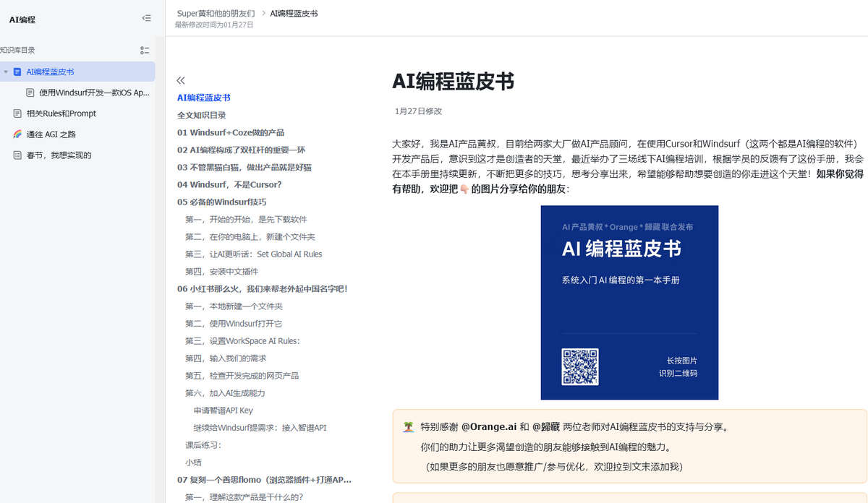Click AI 编程蓝皮书 blue cover image

pyautogui.click(x=629, y=302)
